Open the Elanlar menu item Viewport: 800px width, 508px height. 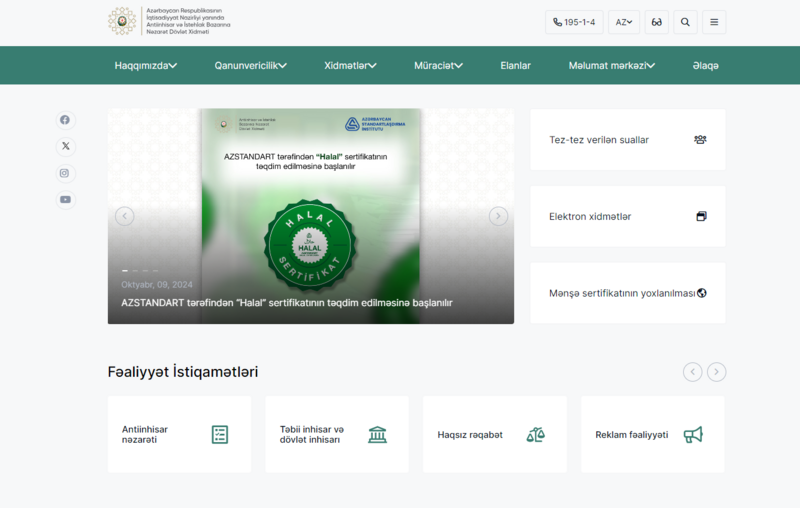click(515, 65)
